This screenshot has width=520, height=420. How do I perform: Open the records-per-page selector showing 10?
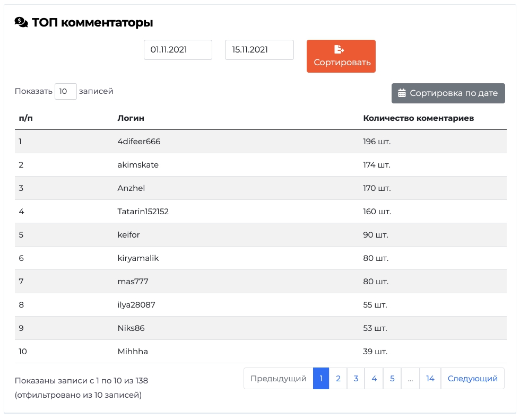click(x=66, y=91)
